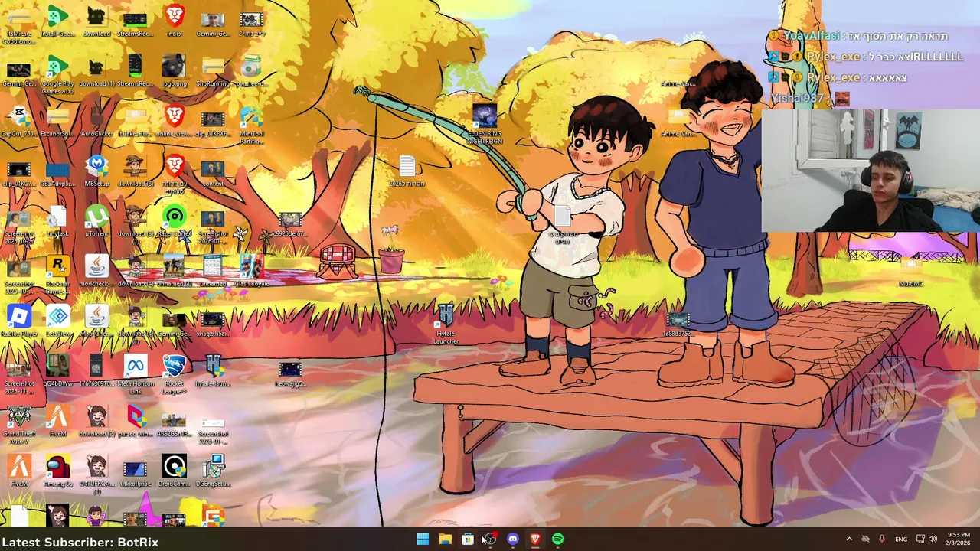Open the volume control in the tray
The height and width of the screenshot is (551, 980).
pyautogui.click(x=933, y=539)
